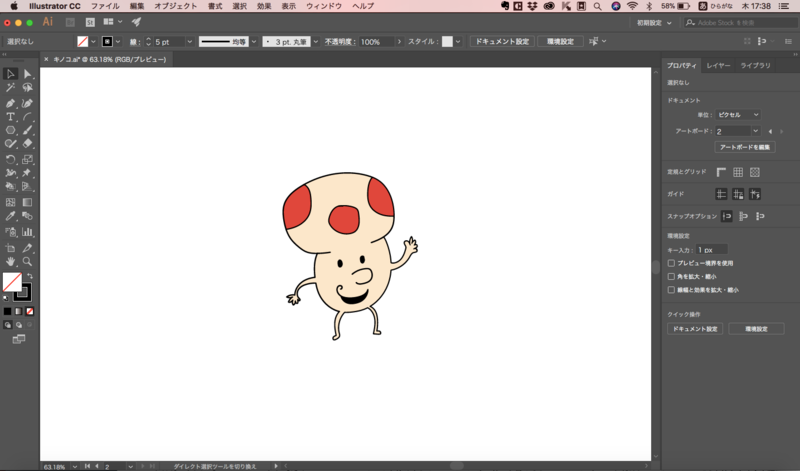Click the Symbol Sprayer tool
This screenshot has height=471, width=800.
(x=10, y=232)
